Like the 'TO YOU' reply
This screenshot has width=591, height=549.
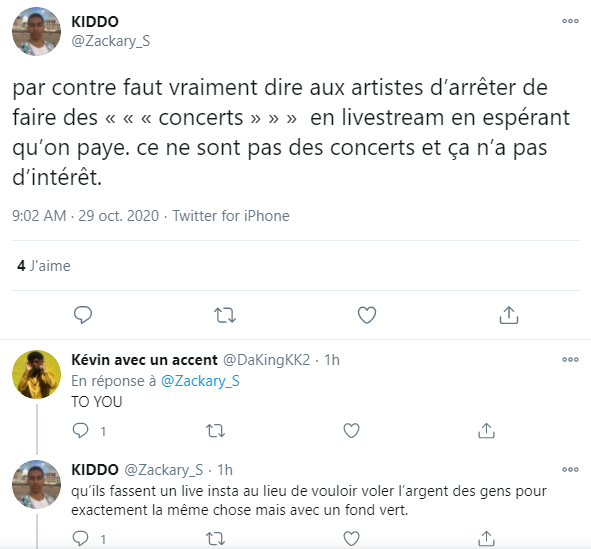(351, 431)
